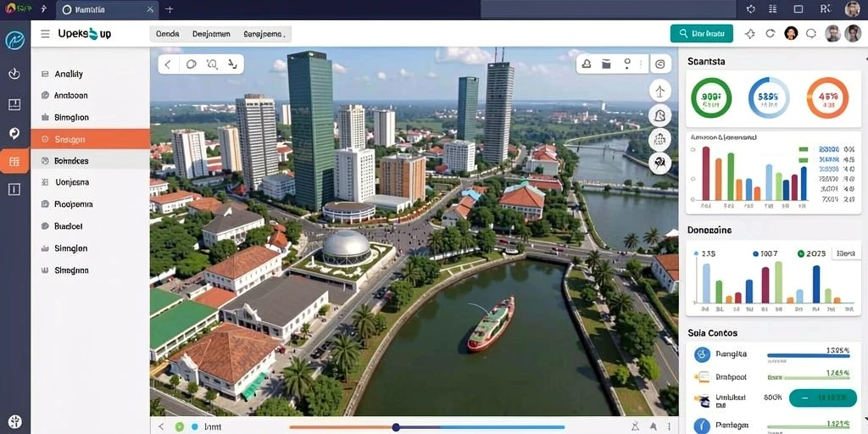This screenshot has height=434, width=868.
Task: Select the magnifier search tool on map toolbar
Action: coord(212,64)
